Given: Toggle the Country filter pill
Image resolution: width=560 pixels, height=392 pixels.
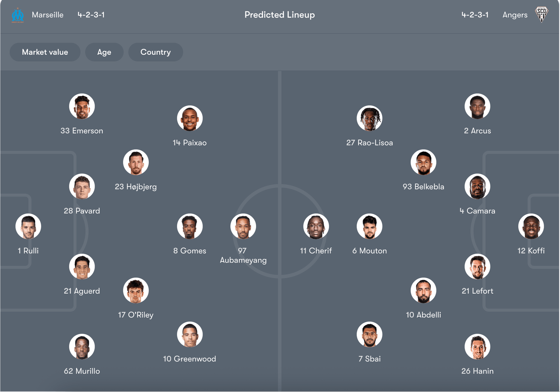Looking at the screenshot, I should click(x=156, y=52).
